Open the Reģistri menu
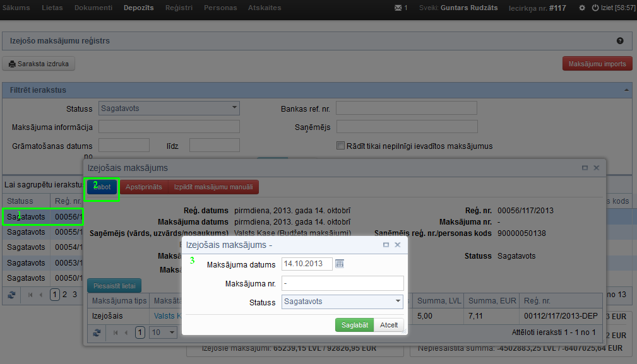Image resolution: width=637 pixels, height=364 pixels. [x=179, y=8]
